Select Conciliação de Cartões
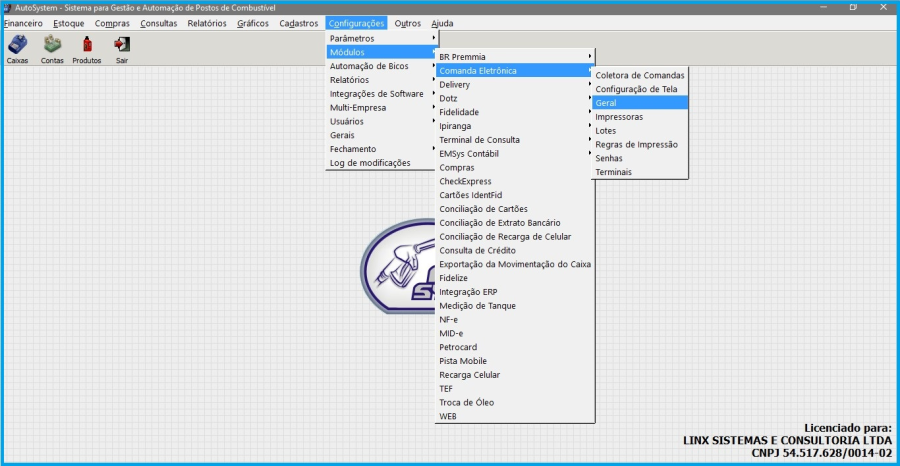Screen dimensions: 900x466 [515, 209]
